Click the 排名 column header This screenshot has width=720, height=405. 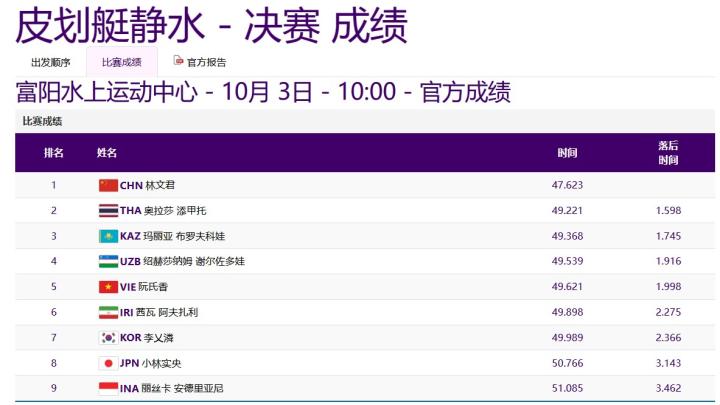click(54, 153)
